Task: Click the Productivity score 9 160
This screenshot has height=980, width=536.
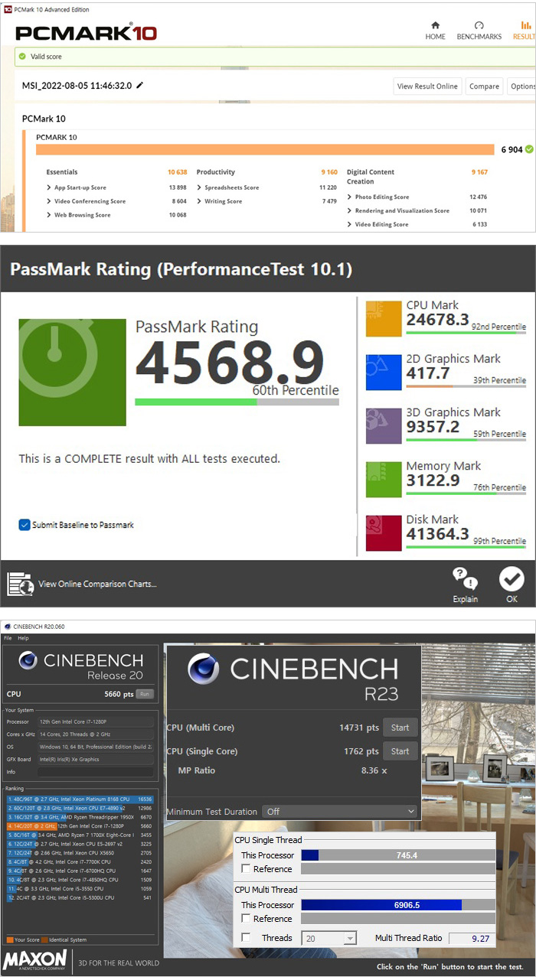Action: pyautogui.click(x=329, y=172)
